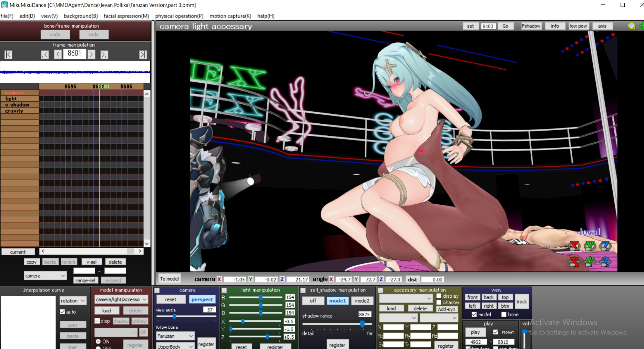
Task: Click the local Z move axis icon
Action: coord(605,261)
